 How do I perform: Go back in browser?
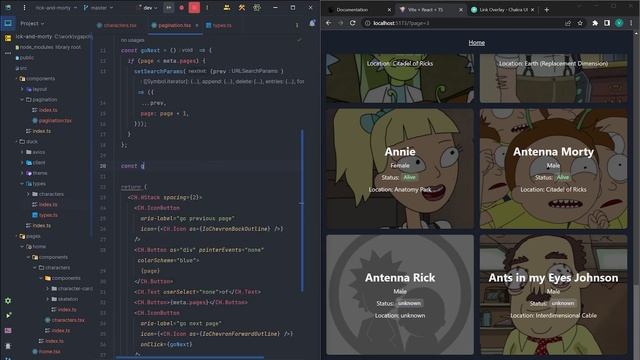329,23
